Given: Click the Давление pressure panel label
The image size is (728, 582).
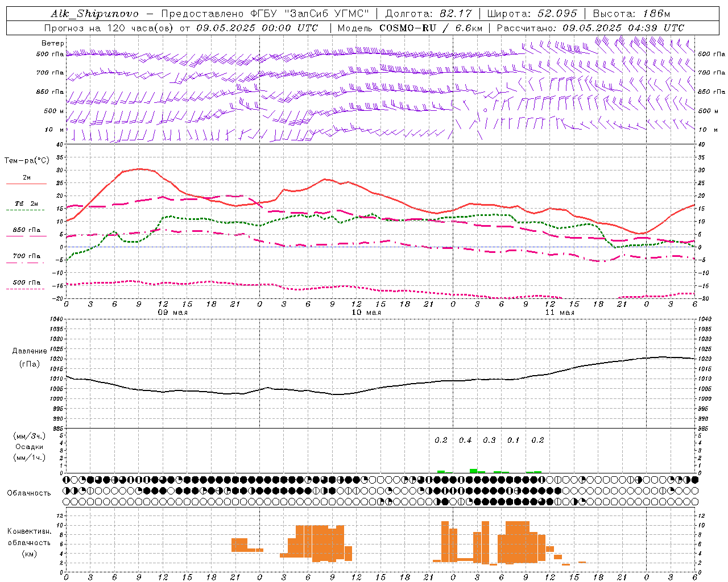Looking at the screenshot, I should click(x=30, y=351).
